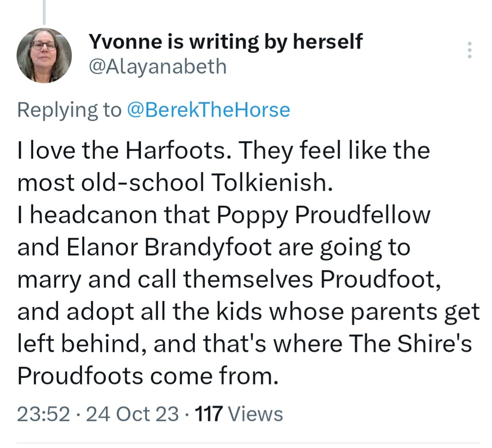The width and height of the screenshot is (492, 448).
Task: Click the 23:52 timestamp
Action: 43,413
